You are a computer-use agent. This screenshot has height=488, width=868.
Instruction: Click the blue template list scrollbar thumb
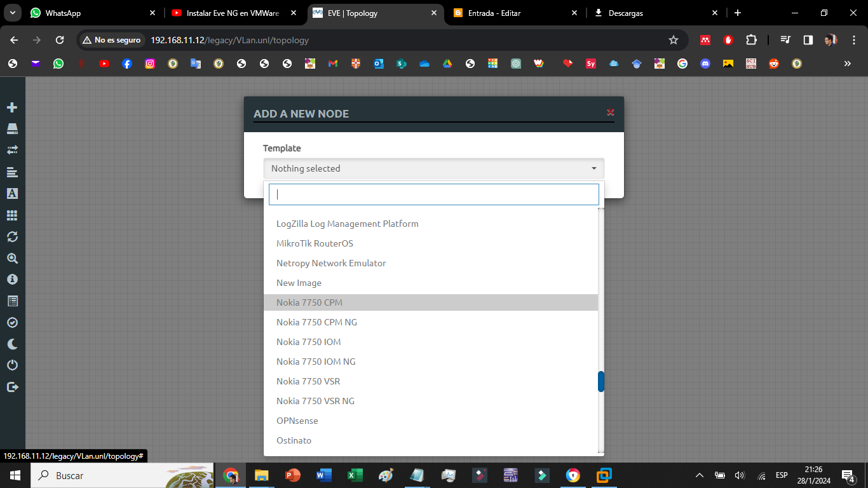(x=601, y=381)
